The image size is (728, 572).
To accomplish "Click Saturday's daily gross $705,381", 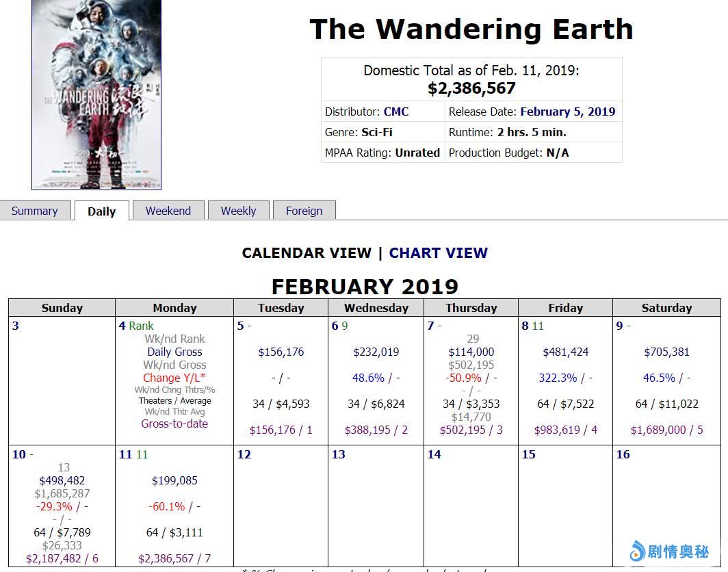I will click(667, 352).
